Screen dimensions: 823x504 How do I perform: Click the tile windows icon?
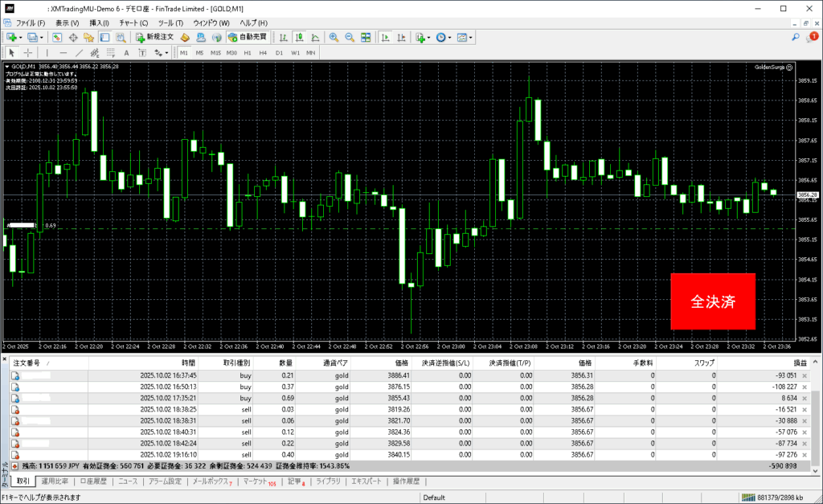point(366,38)
